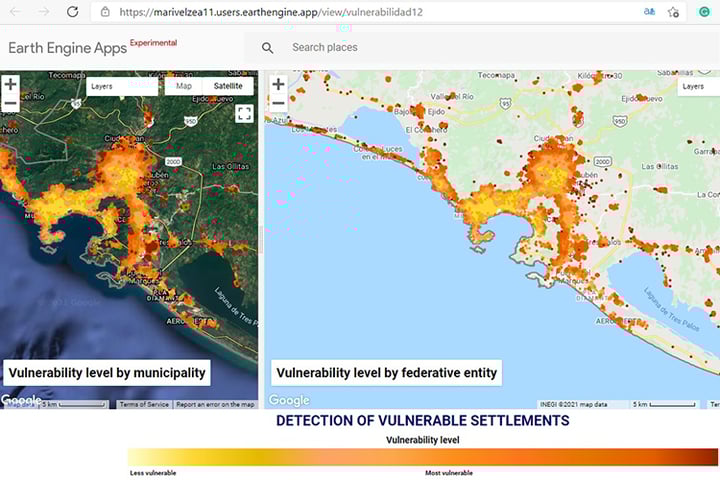Screen dimensions: 720x480
Task: Open Earth Engine Apps home link
Action: click(x=68, y=48)
